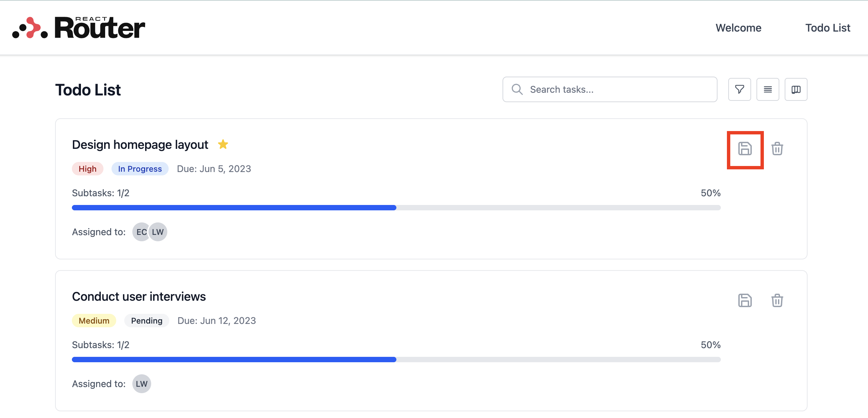Click the Pending status badge
Screen dimensions: 868x418
(146, 321)
